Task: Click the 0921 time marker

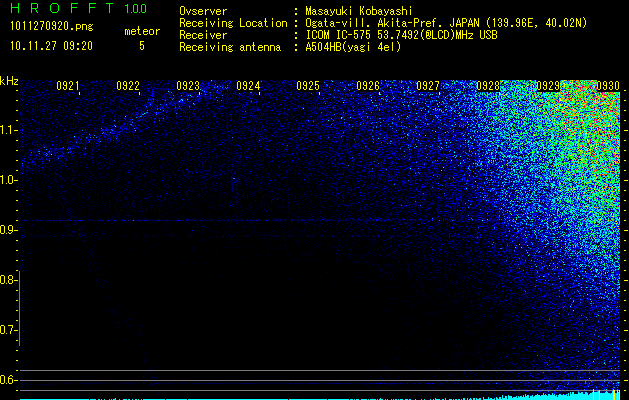Action: pos(67,85)
